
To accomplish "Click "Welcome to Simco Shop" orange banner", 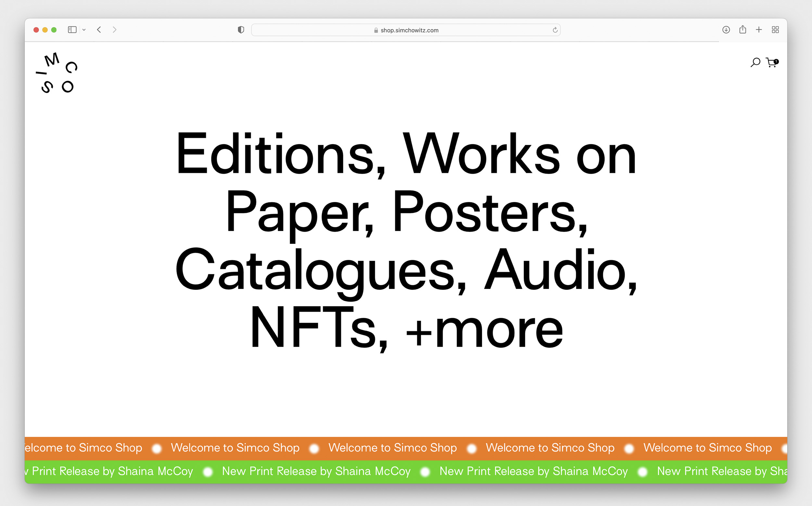I will 392,448.
